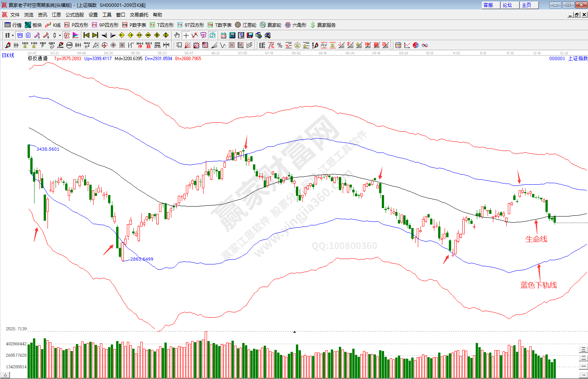Click the calendar icon in toolbar

[x=223, y=35]
